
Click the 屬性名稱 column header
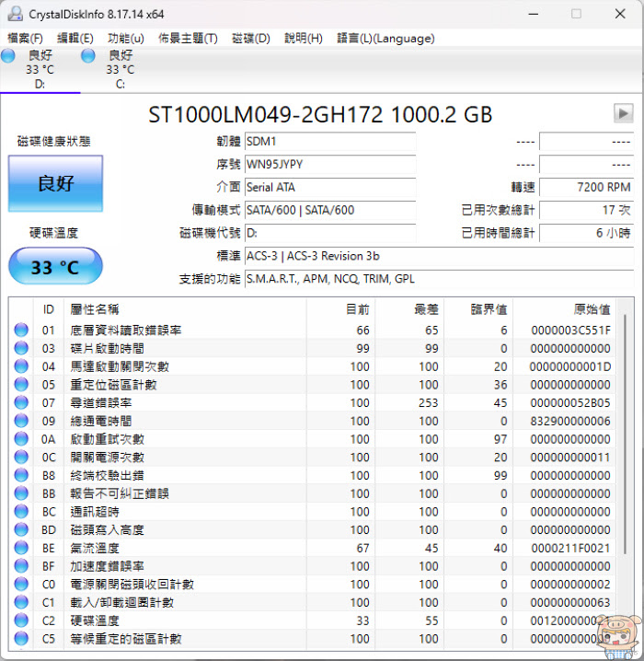coord(185,309)
